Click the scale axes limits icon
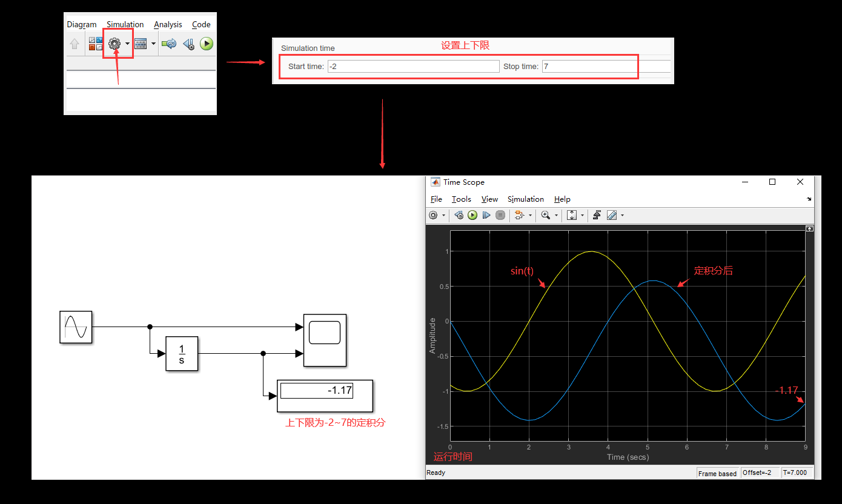This screenshot has width=842, height=504. tap(572, 215)
